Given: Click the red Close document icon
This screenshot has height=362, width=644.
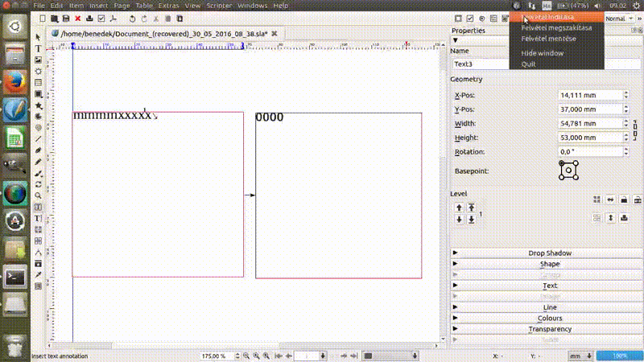Looking at the screenshot, I should pyautogui.click(x=77, y=18).
